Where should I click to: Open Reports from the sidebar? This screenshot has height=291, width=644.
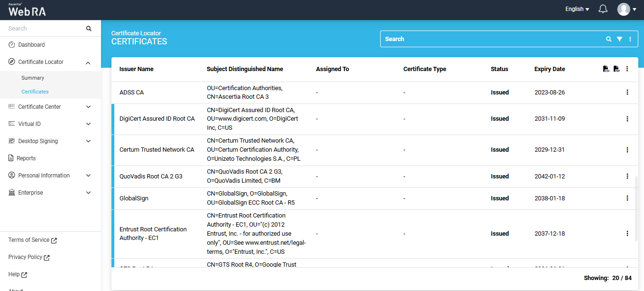[x=26, y=158]
